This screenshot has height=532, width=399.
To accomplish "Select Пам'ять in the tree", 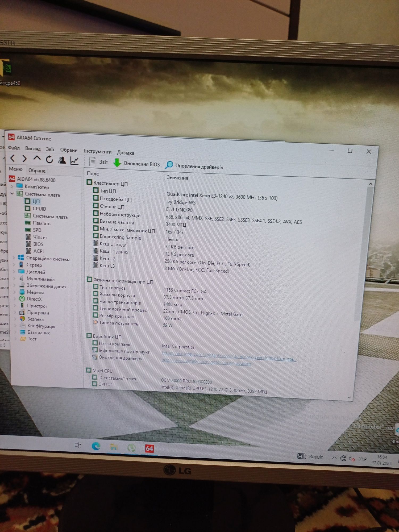I will 38,223.
